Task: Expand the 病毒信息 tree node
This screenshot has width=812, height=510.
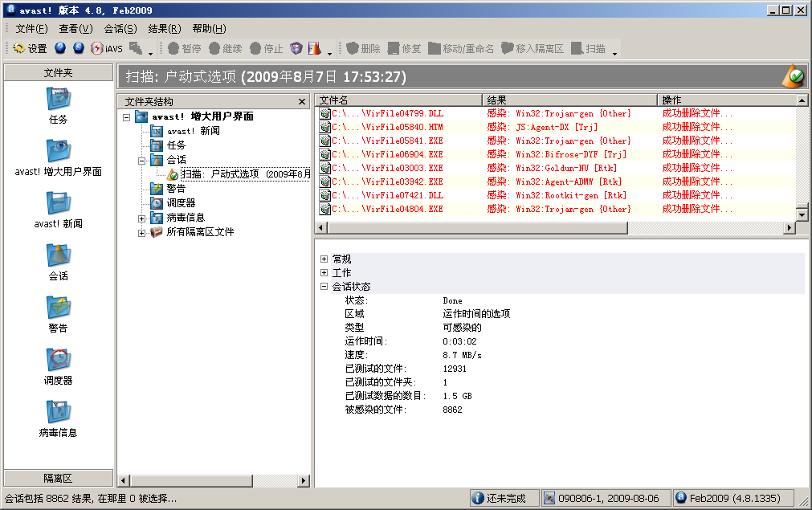Action: coord(142,218)
